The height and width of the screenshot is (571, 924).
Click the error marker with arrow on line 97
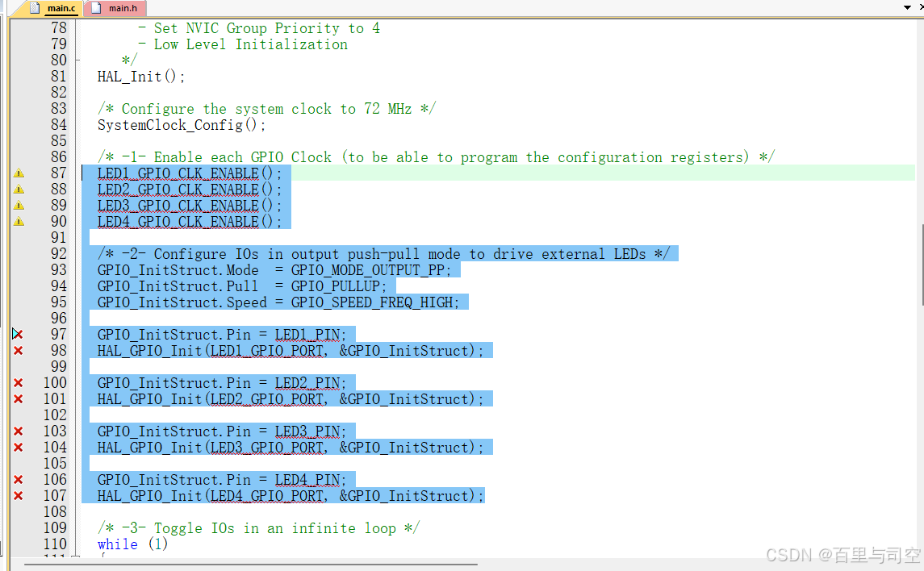pyautogui.click(x=18, y=335)
